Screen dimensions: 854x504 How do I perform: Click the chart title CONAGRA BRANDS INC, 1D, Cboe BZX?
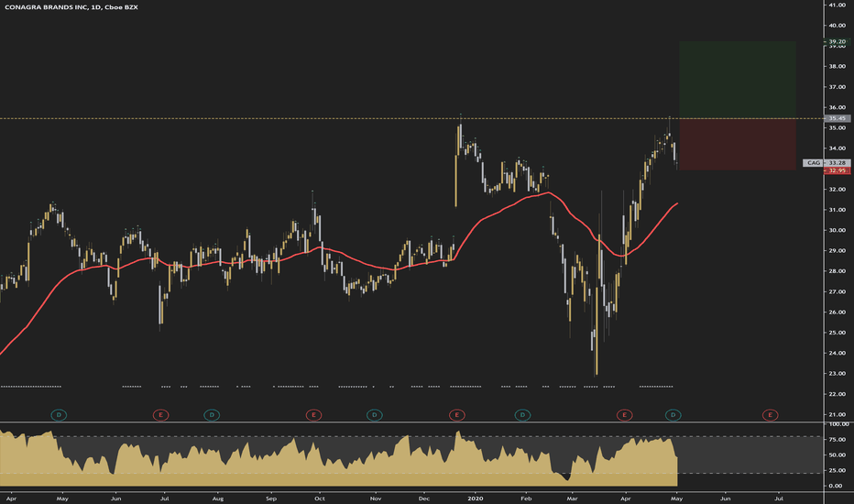(x=71, y=7)
